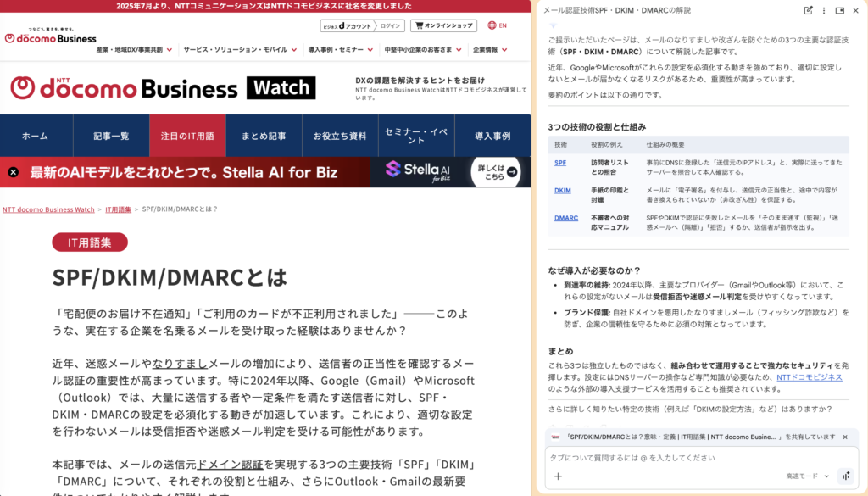Click the picture-in-picture panel icon
The image size is (868, 496).
click(839, 10)
